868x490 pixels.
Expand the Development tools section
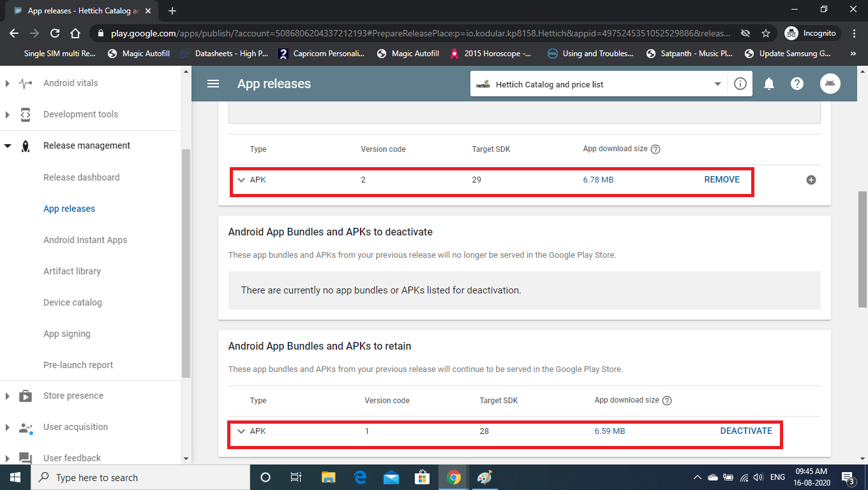click(8, 115)
